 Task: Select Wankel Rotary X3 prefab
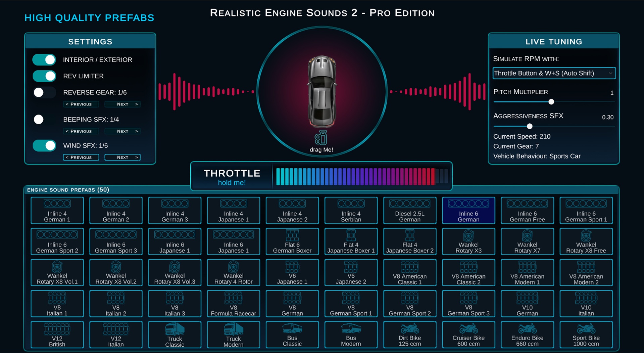[x=468, y=241]
